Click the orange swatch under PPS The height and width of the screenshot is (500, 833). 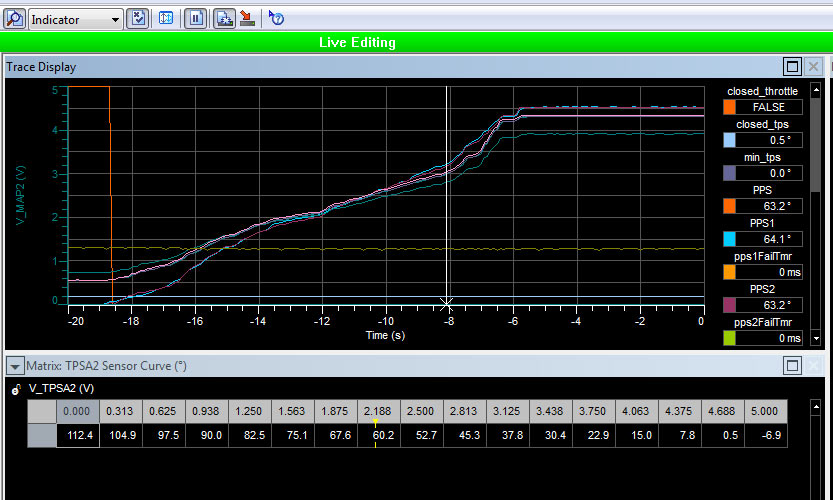click(x=729, y=206)
